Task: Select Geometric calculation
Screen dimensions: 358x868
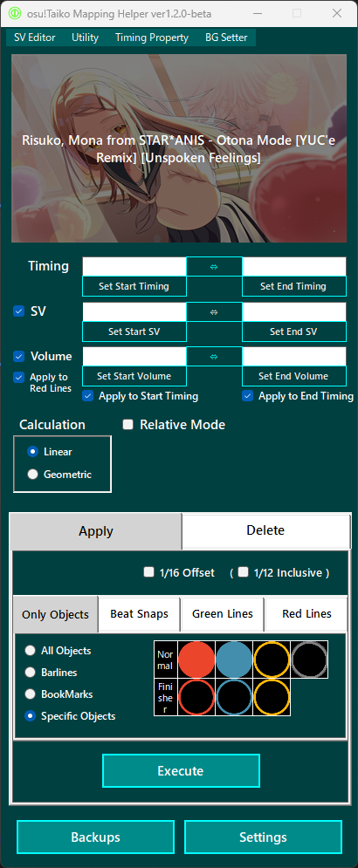Action: [32, 475]
